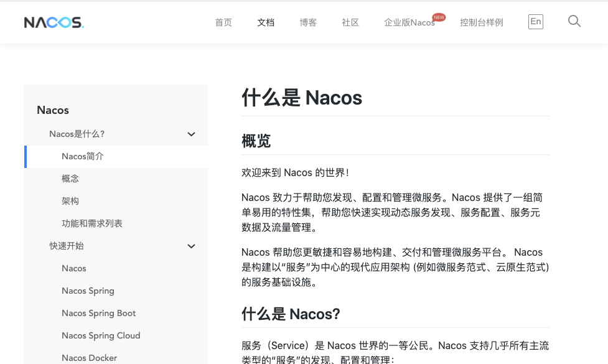
Task: Open 功能和需求列表 sidebar page
Action: click(92, 223)
